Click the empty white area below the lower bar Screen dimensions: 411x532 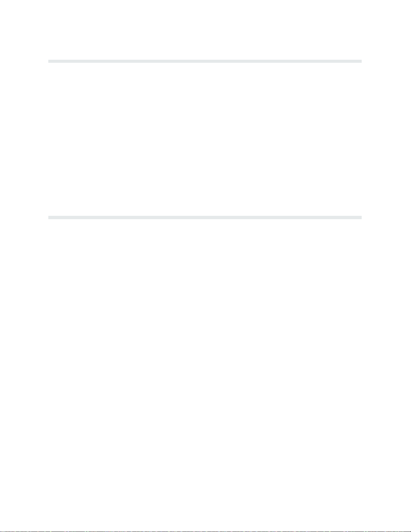tap(205, 374)
